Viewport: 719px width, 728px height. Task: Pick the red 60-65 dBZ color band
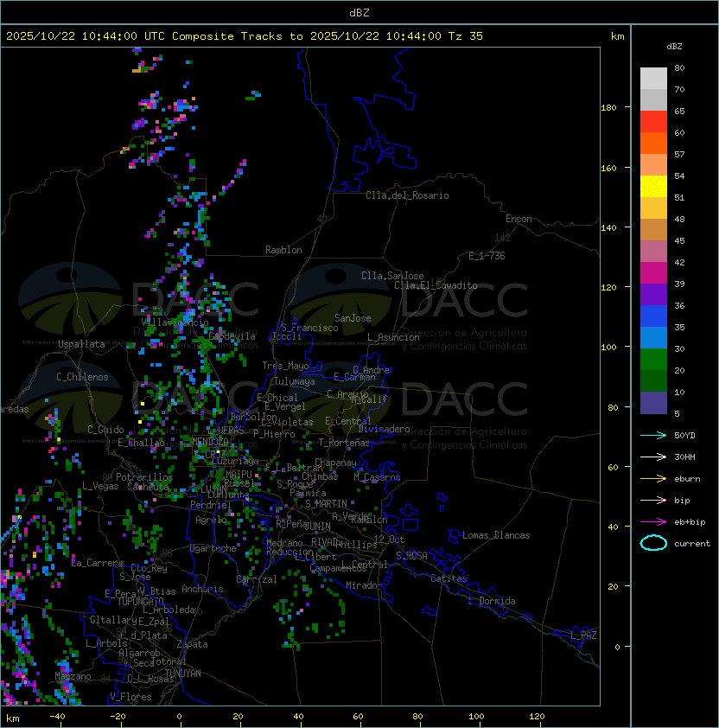[653, 122]
